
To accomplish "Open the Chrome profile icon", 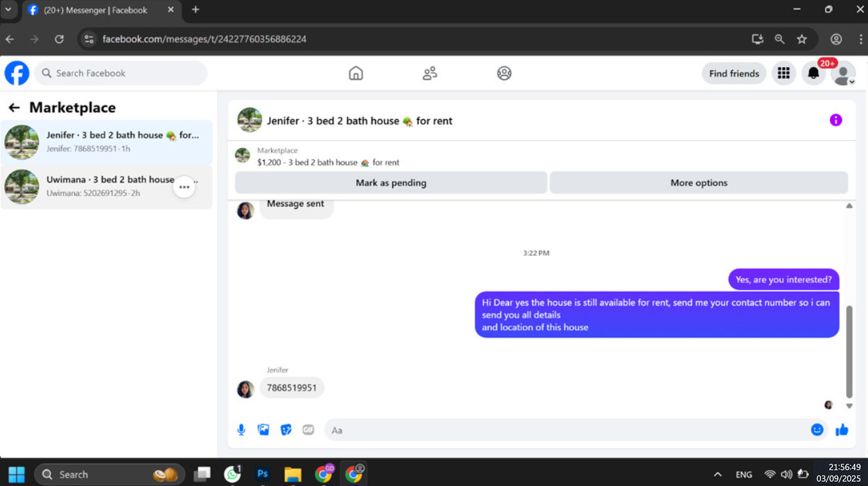I will (x=836, y=39).
